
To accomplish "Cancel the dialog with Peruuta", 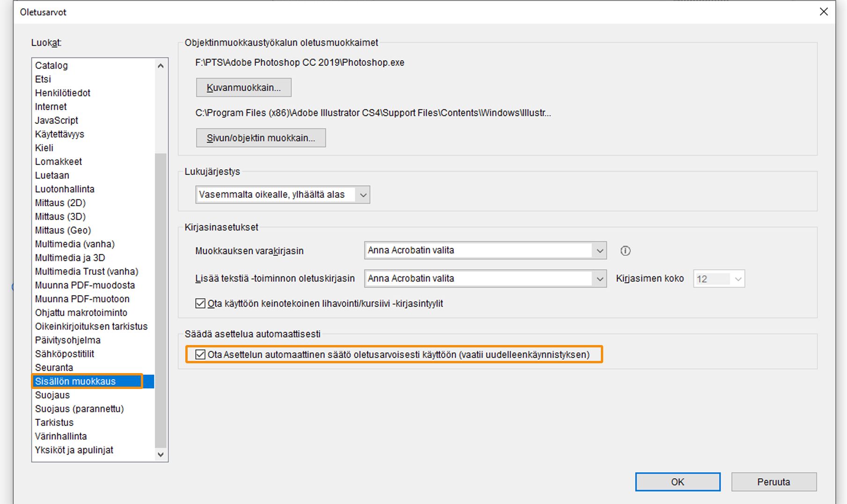I will [x=774, y=482].
